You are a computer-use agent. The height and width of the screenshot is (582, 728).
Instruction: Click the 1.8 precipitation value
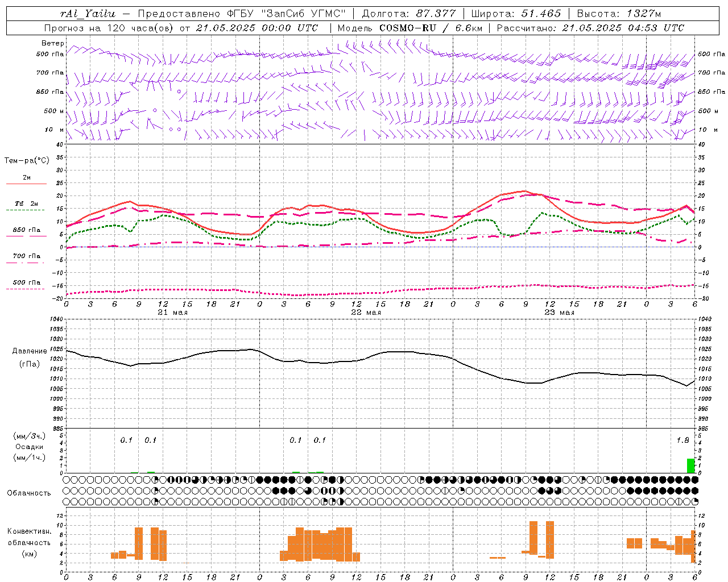[682, 440]
